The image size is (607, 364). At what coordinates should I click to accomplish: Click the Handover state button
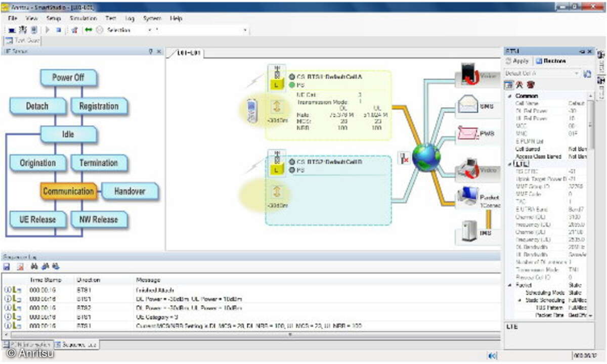point(130,191)
